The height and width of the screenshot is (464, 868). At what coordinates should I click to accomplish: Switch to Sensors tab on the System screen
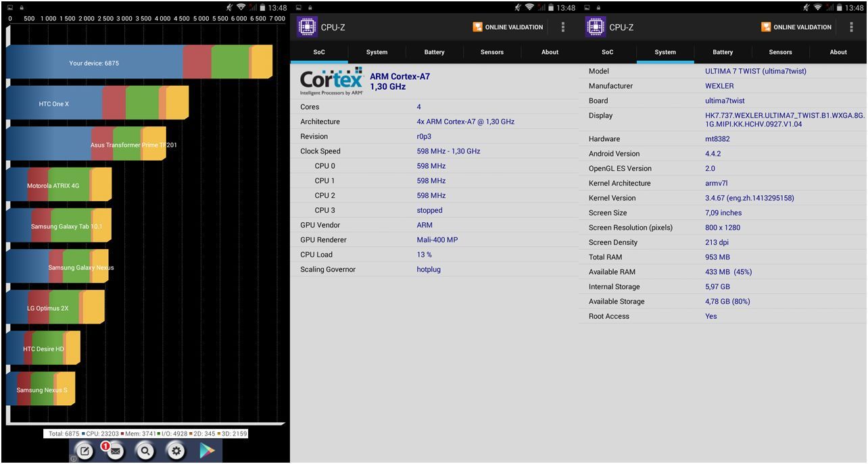click(780, 52)
